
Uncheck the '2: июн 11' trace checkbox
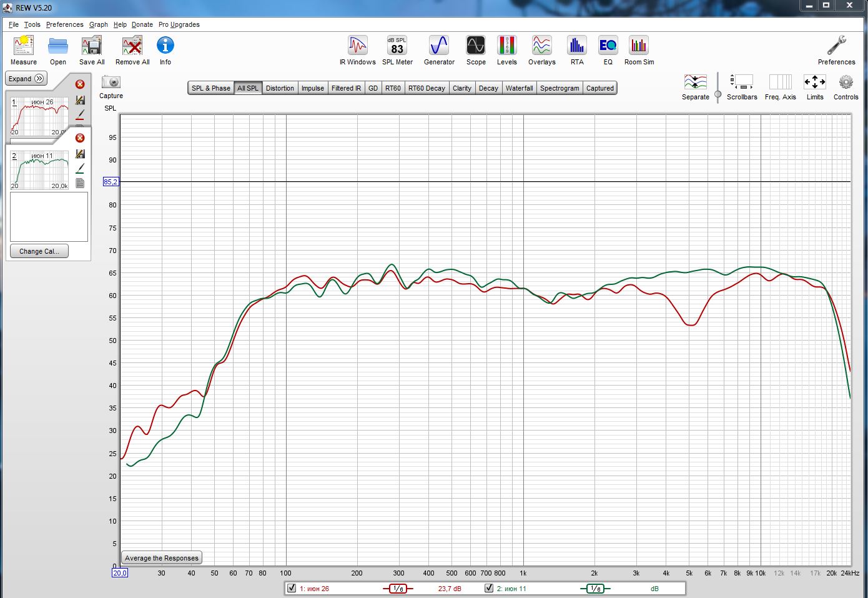click(489, 588)
